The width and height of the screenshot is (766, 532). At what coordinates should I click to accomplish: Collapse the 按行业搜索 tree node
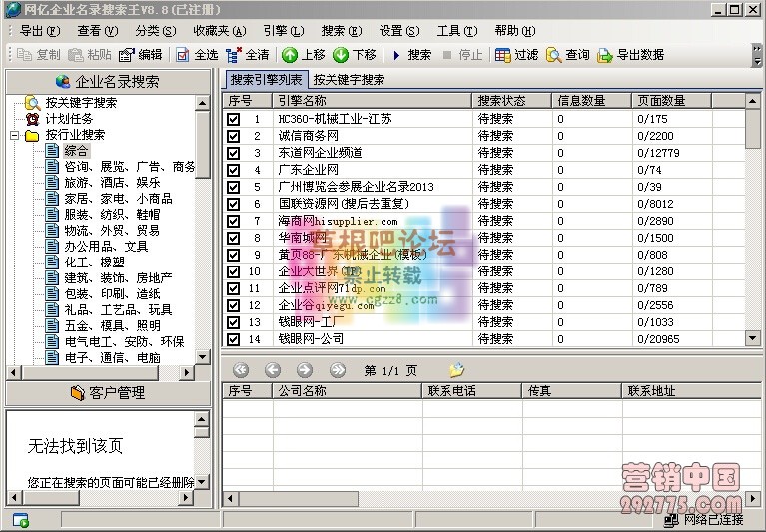[14, 135]
